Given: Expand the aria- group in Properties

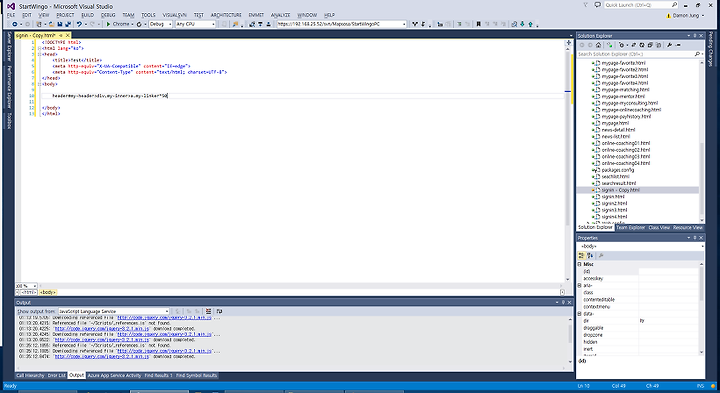Looking at the screenshot, I should coord(579,286).
